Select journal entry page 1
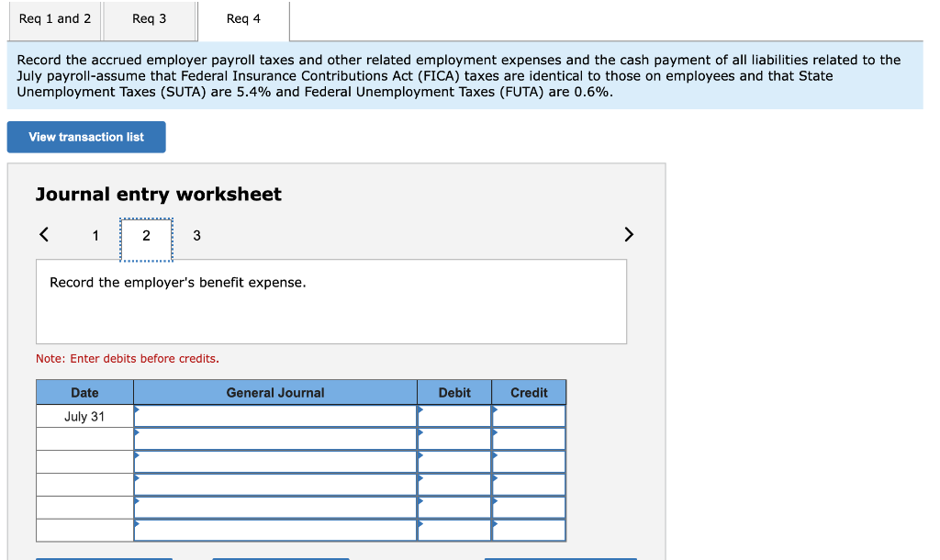940x560 pixels. click(x=95, y=236)
